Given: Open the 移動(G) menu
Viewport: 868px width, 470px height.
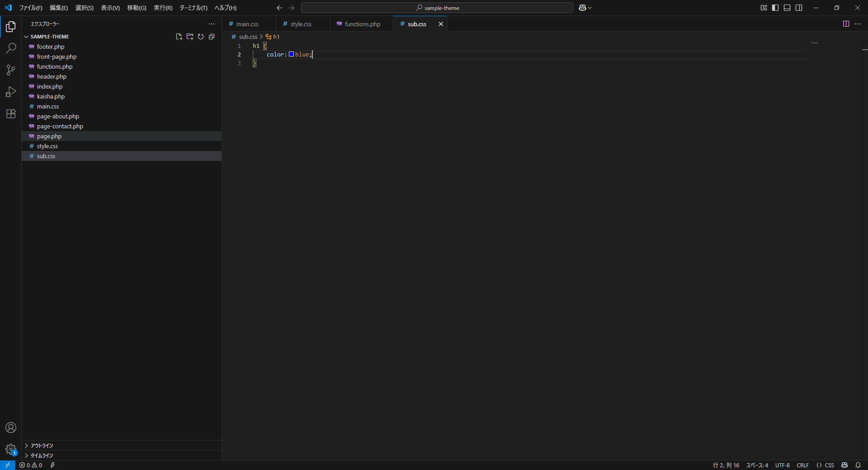Looking at the screenshot, I should tap(137, 8).
